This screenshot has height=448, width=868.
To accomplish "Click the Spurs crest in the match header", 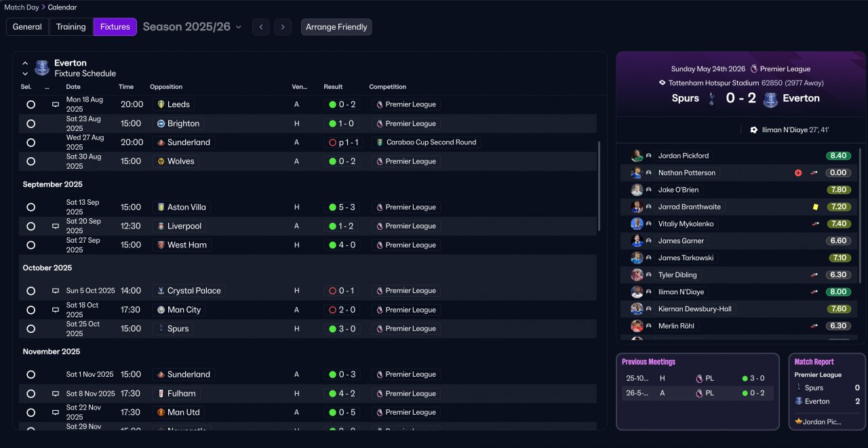I will (x=711, y=99).
